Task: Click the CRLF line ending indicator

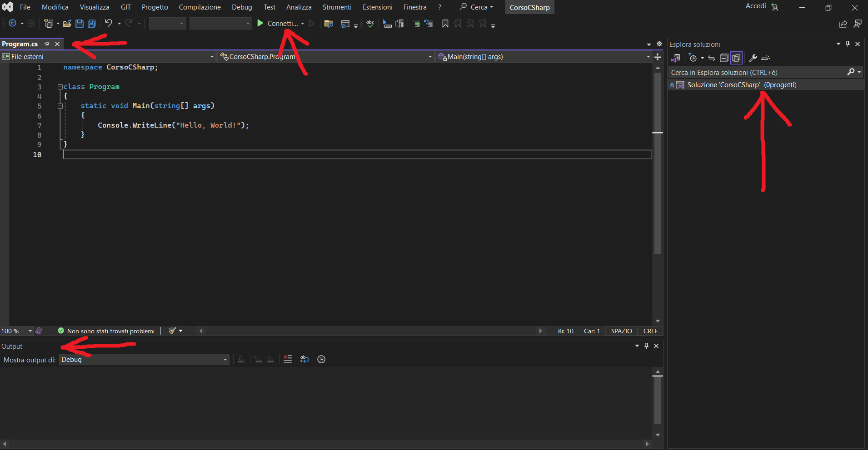Action: [650, 331]
